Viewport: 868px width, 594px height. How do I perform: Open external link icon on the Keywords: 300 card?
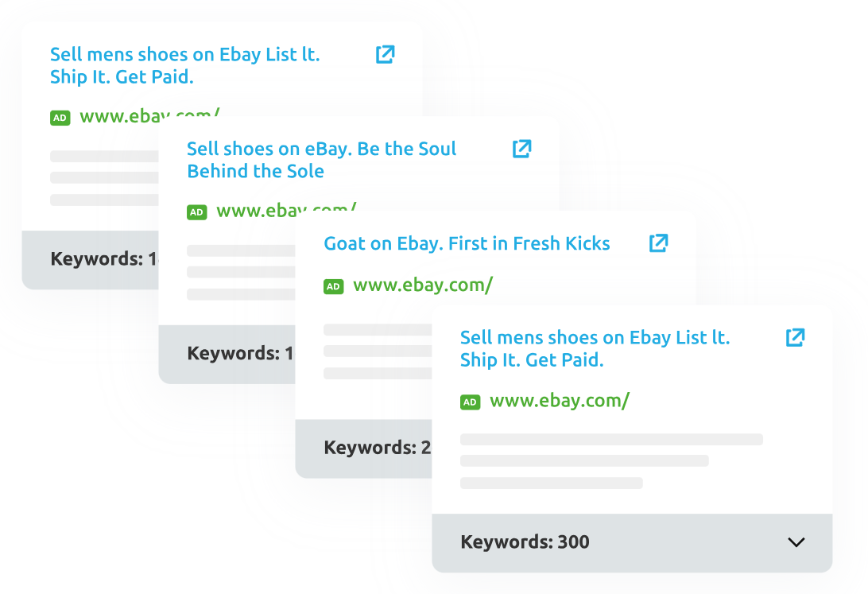795,337
